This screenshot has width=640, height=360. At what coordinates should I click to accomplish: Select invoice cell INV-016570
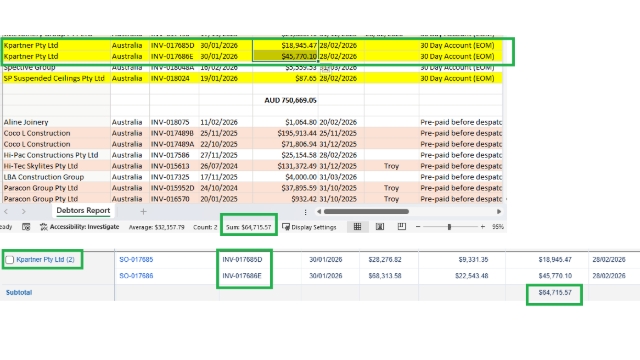click(x=174, y=199)
